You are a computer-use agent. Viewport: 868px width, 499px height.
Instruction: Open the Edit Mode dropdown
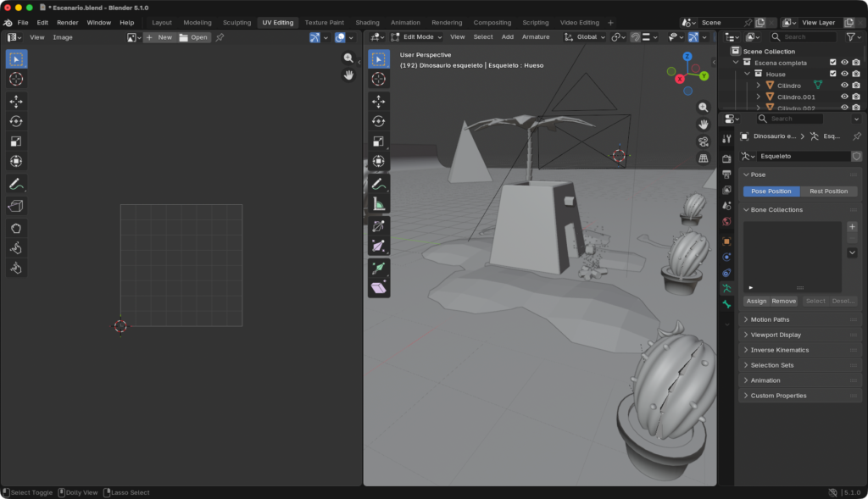416,37
